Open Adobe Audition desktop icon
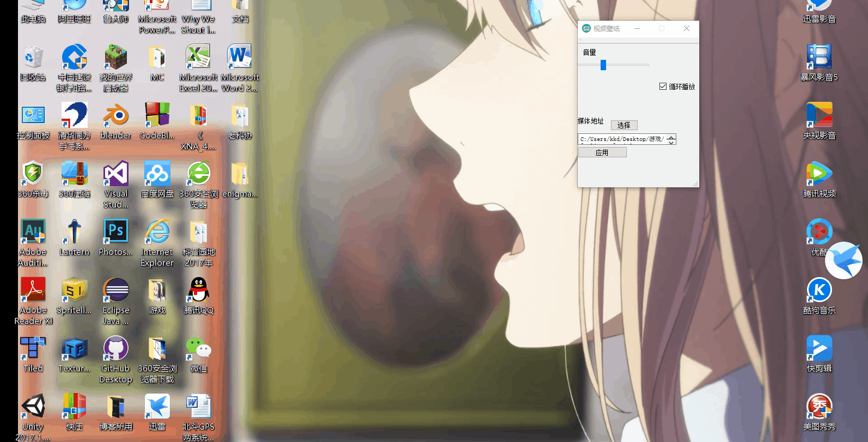This screenshot has height=442, width=868. click(x=33, y=231)
